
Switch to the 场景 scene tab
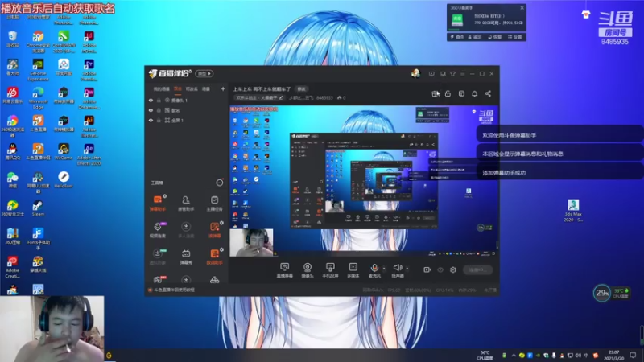tap(206, 88)
